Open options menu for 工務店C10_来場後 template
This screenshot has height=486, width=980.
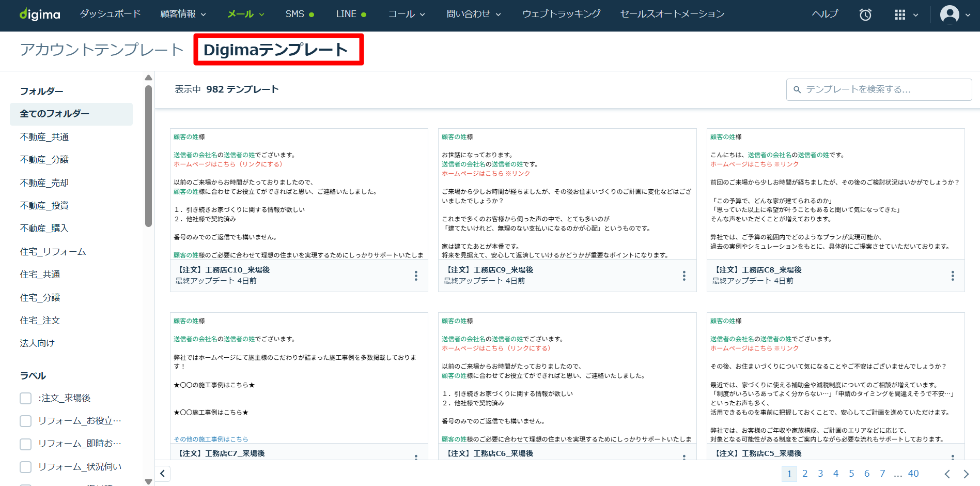coord(416,276)
